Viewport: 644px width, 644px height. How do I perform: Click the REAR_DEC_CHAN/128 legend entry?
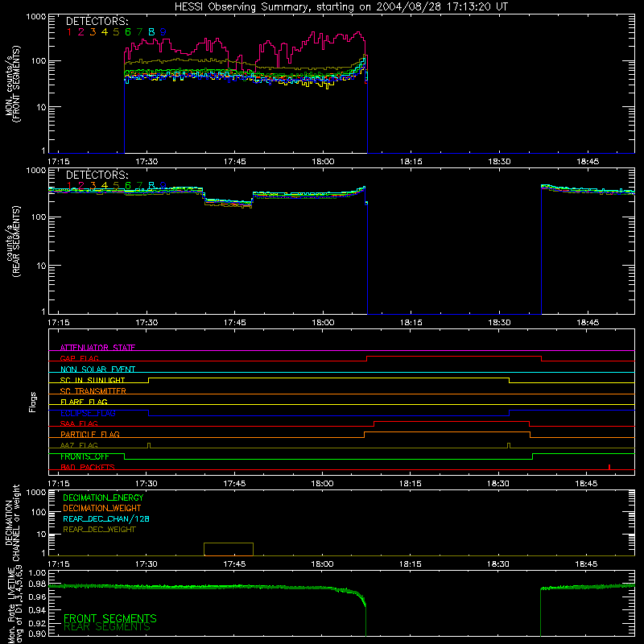[106, 518]
